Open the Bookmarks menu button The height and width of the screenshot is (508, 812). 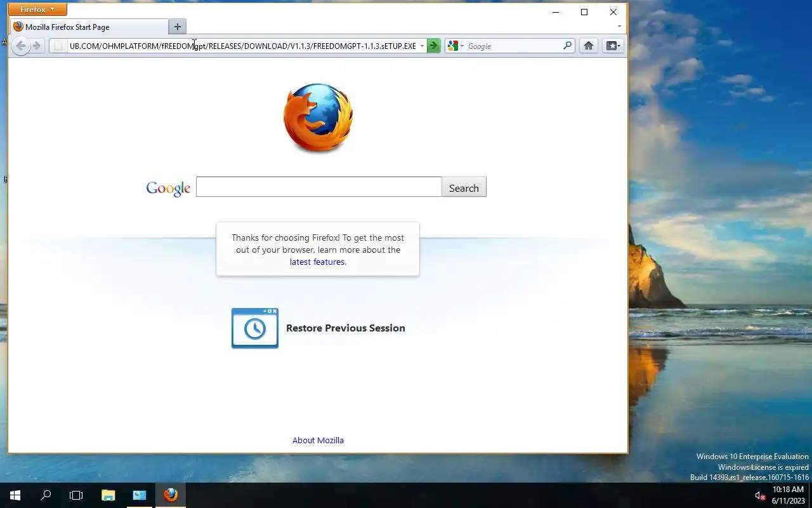[613, 46]
